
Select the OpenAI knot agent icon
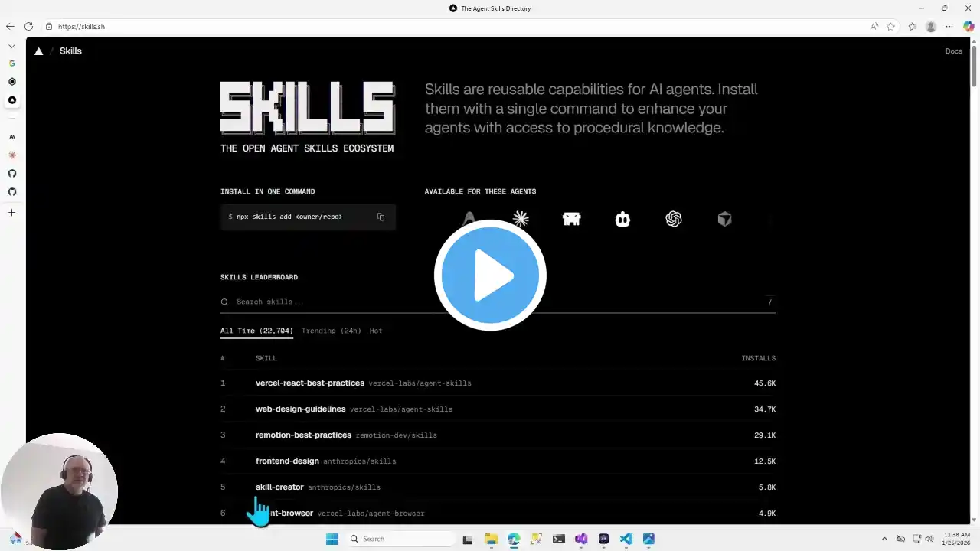pos(674,219)
